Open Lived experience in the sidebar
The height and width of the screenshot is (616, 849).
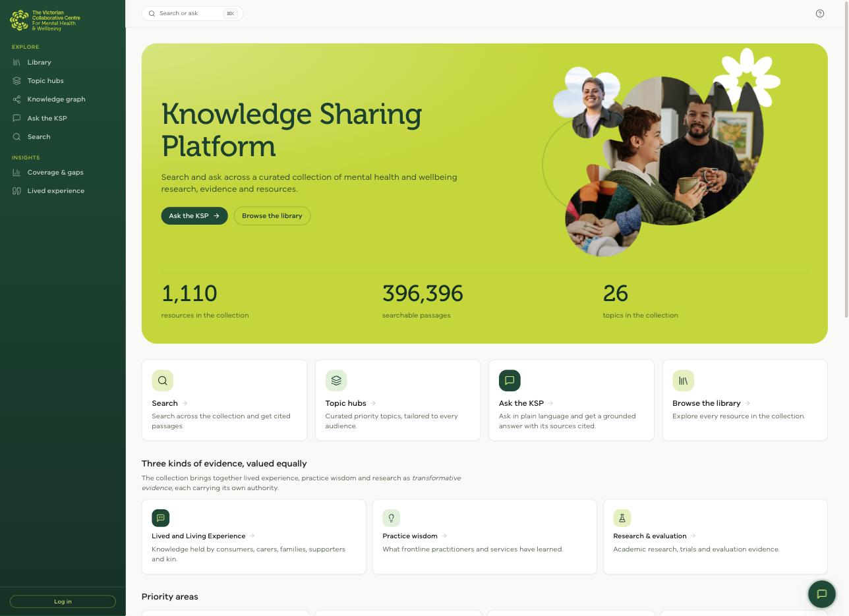click(x=63, y=190)
